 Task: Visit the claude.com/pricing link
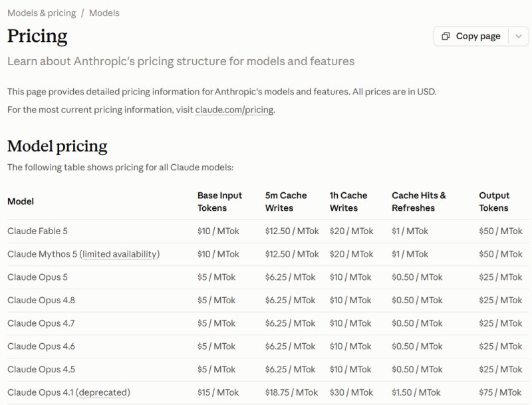235,110
